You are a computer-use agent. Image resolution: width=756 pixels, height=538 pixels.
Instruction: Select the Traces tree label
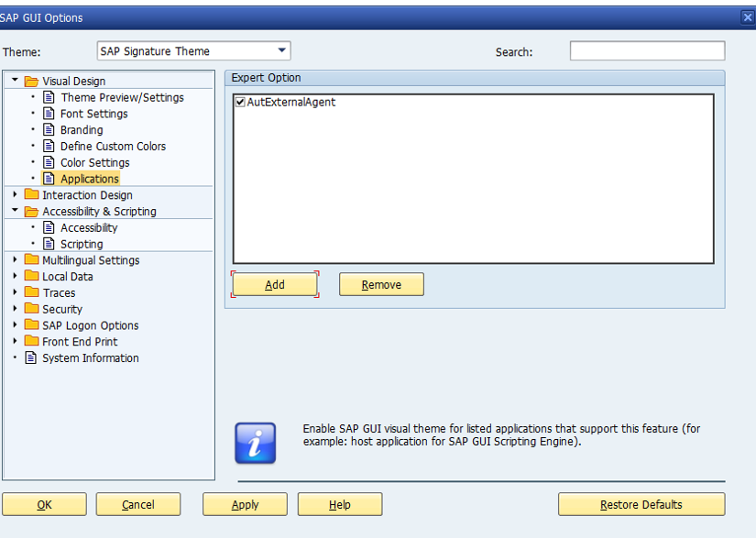[x=59, y=292]
